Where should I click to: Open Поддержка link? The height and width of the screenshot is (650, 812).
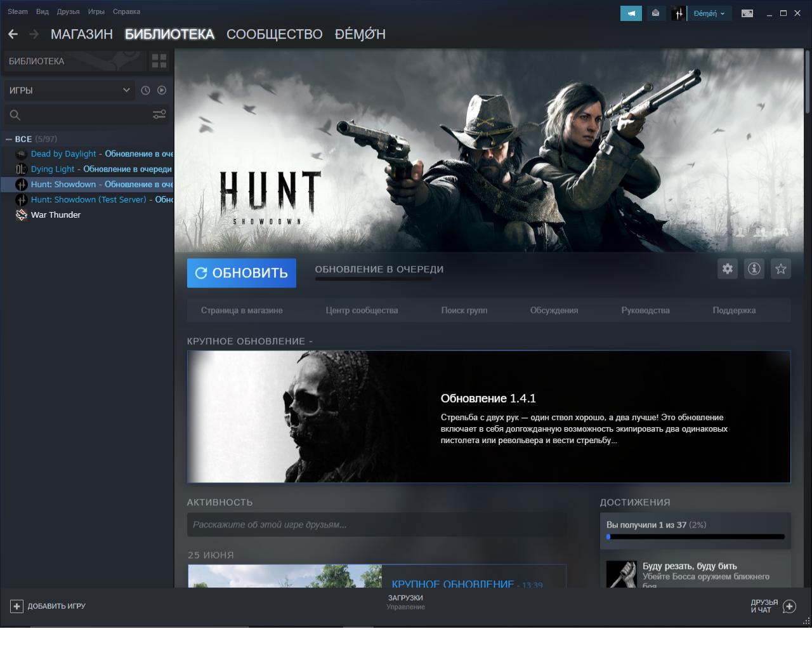(x=734, y=310)
